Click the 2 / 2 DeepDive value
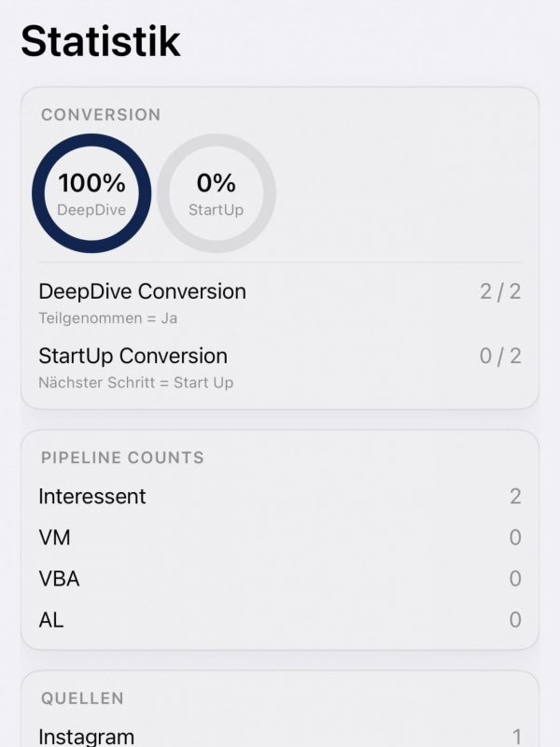Image resolution: width=560 pixels, height=747 pixels. point(500,291)
